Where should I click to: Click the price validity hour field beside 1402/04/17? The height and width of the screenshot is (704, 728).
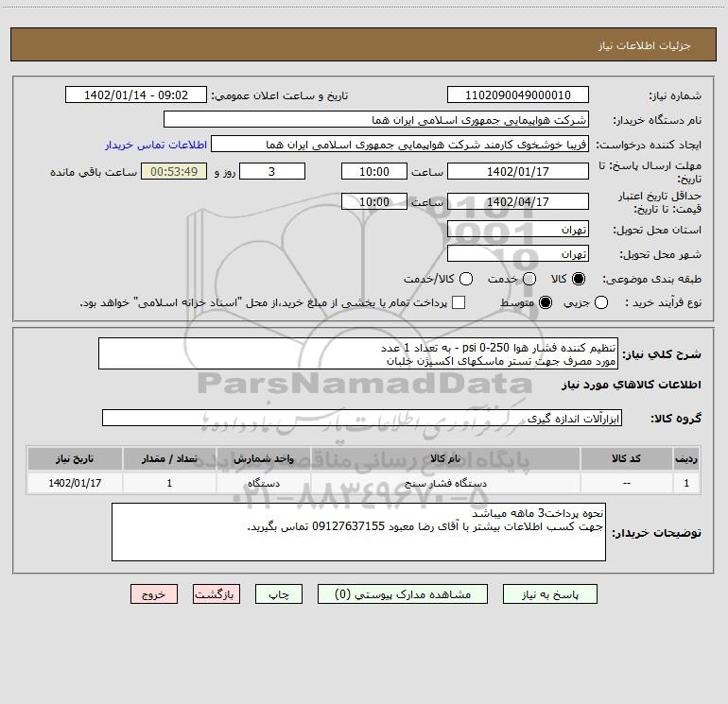point(374,201)
